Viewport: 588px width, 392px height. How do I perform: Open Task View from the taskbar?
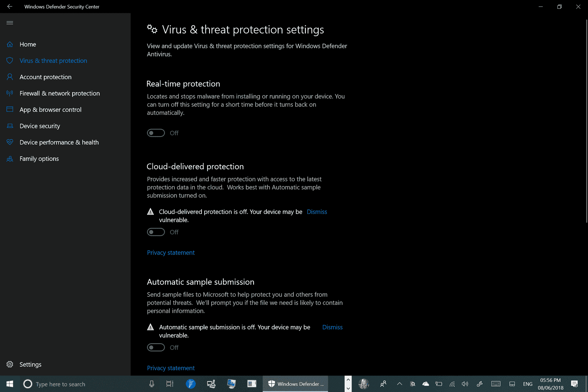[x=170, y=384]
